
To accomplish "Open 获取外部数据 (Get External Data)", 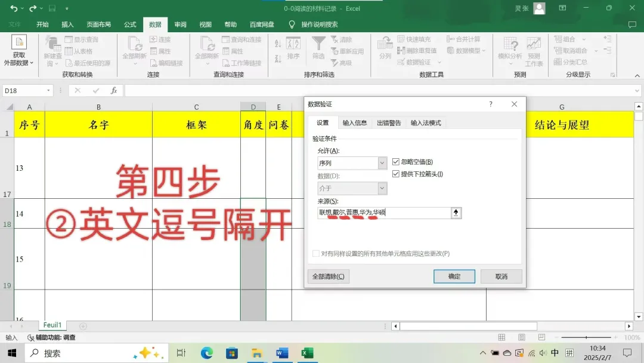I will coord(18,51).
